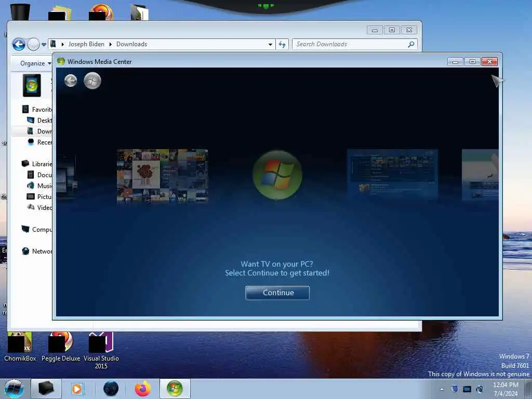This screenshot has height=399, width=532.
Task: Select Libraries in the navigation pane
Action: click(37, 164)
